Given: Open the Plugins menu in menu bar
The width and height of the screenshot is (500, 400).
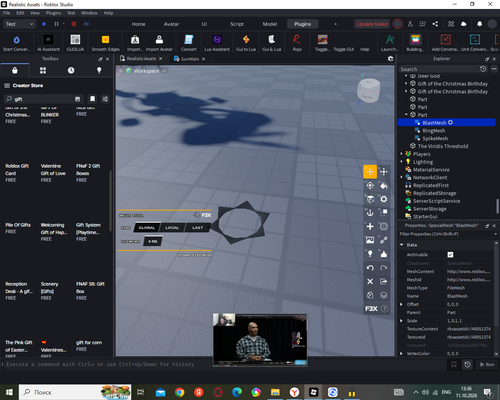Looking at the screenshot, I should (53, 13).
